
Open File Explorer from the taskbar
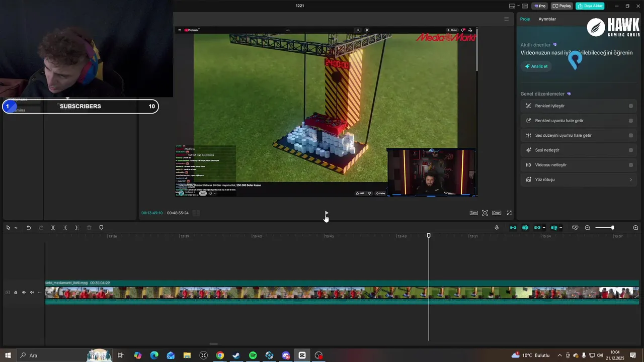coord(187,355)
